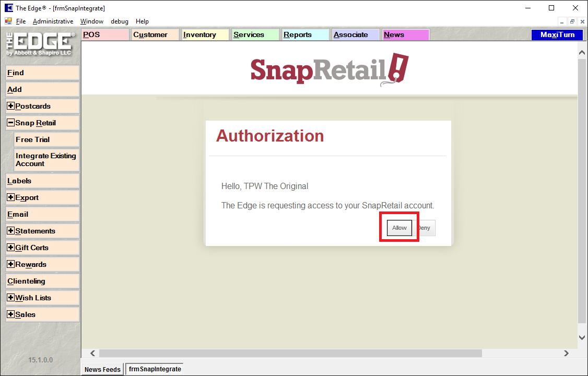The width and height of the screenshot is (588, 376).
Task: Open the Reports tab
Action: pyautogui.click(x=305, y=35)
